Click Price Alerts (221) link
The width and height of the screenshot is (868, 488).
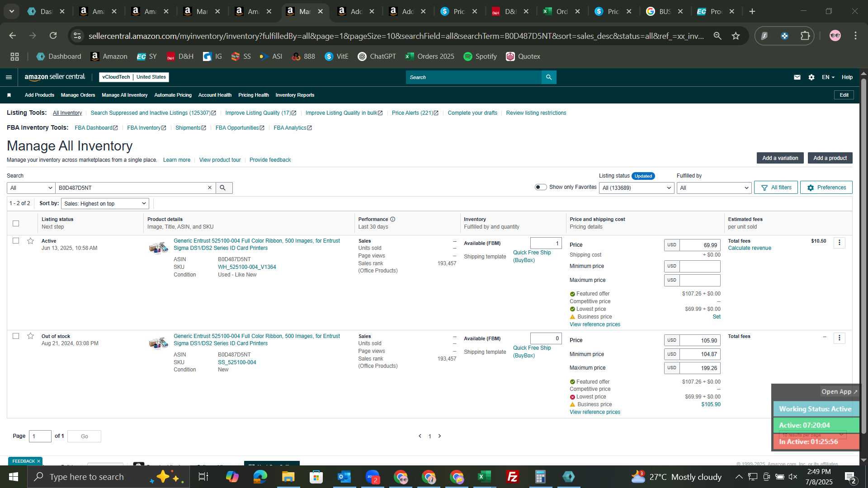coord(415,113)
